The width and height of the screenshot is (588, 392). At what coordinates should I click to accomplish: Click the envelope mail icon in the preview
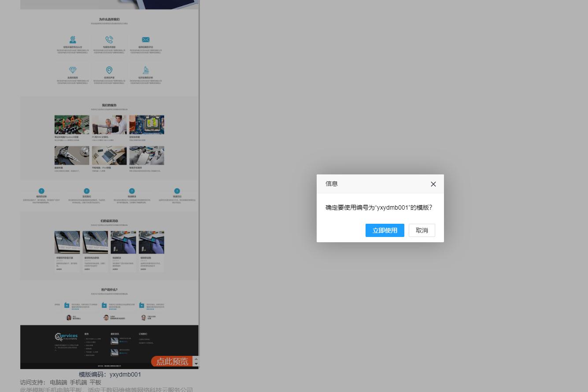tap(146, 40)
